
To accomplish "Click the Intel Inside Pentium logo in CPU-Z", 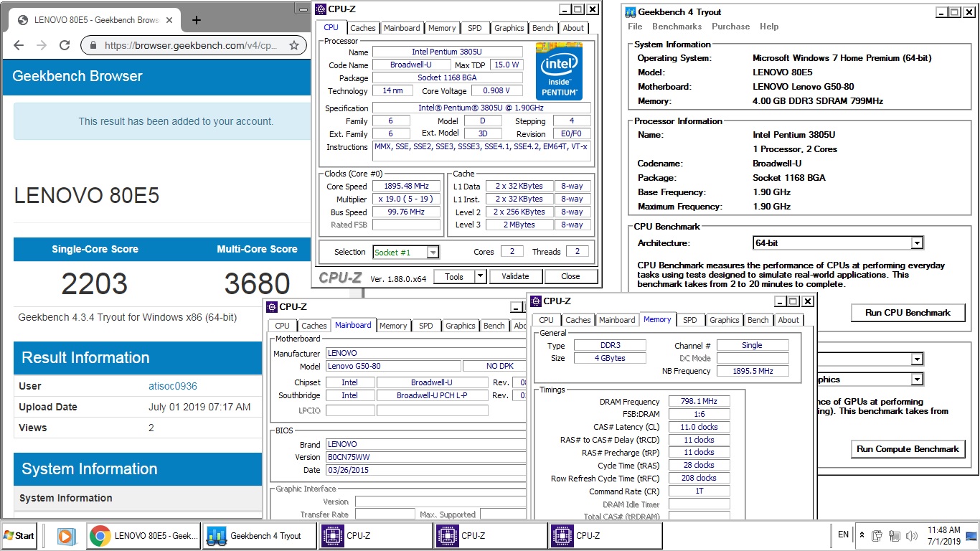I will (x=559, y=71).
